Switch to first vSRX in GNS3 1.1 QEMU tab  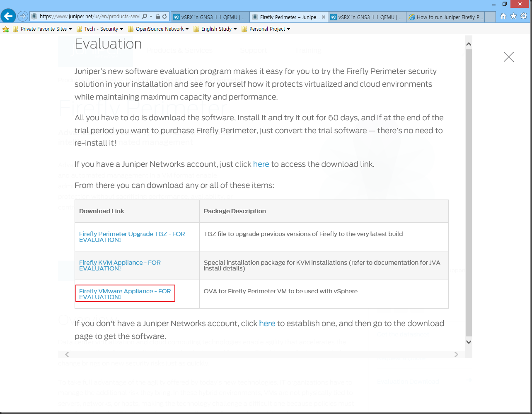(x=210, y=17)
